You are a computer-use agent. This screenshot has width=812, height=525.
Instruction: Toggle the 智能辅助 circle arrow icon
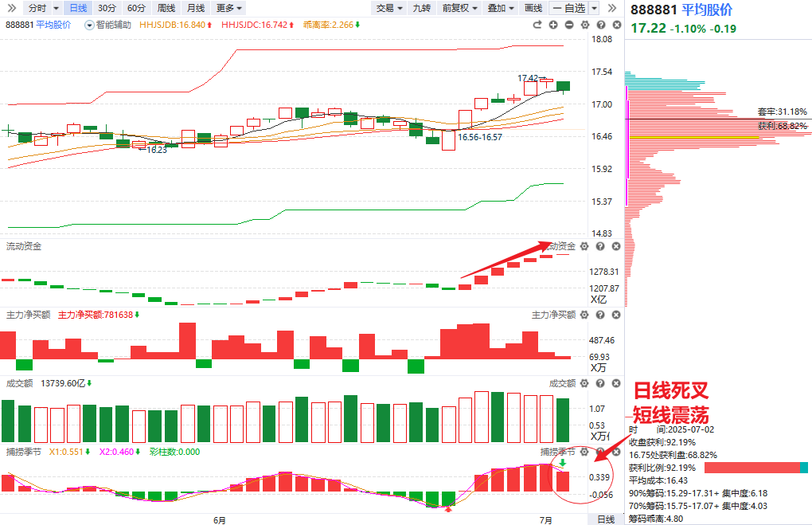point(89,25)
